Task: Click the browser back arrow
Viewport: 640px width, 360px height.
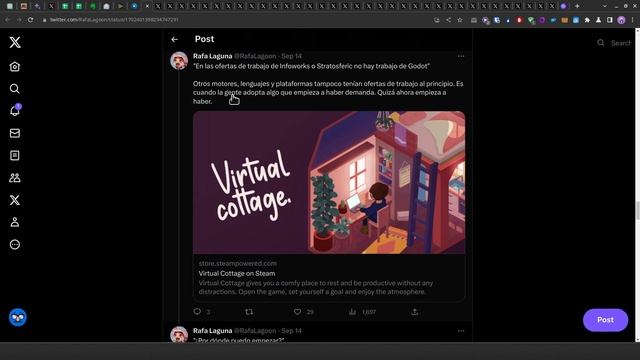Action: (8, 20)
